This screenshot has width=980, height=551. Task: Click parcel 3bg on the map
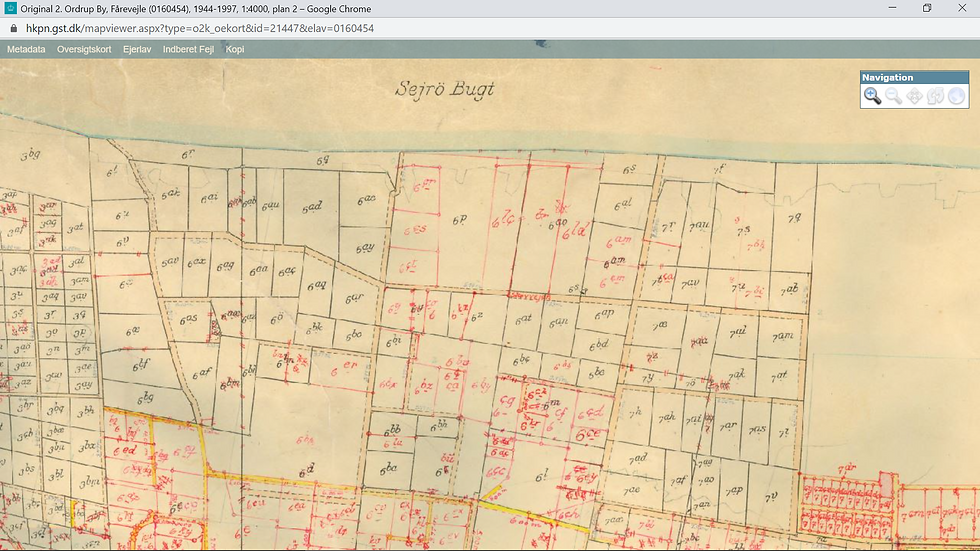click(x=30, y=154)
